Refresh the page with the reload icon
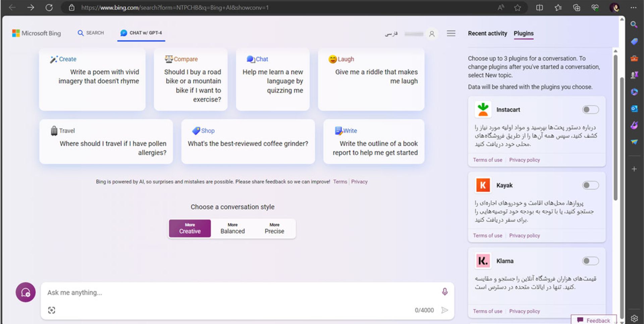644x324 pixels. pyautogui.click(x=49, y=7)
